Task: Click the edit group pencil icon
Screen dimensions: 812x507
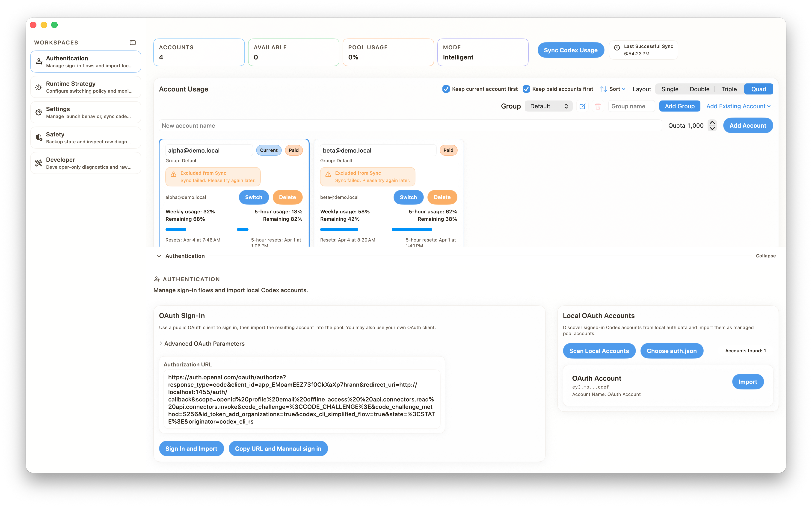Action: [x=582, y=106]
